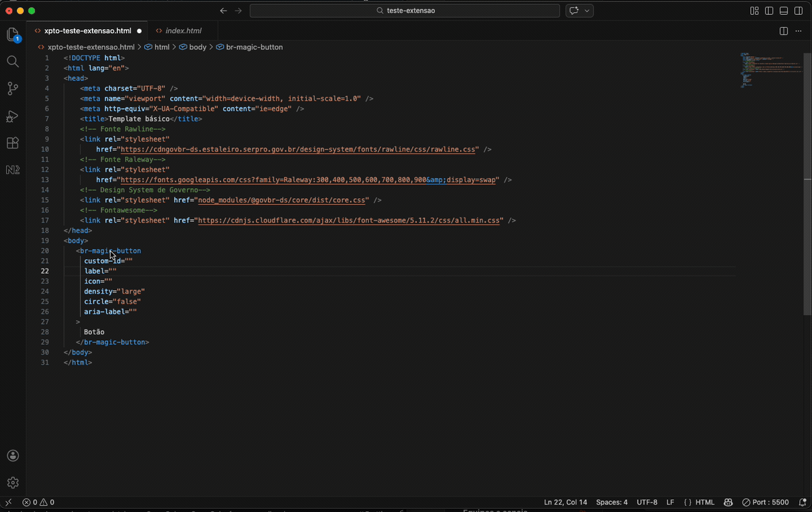812x512 pixels.
Task: Click the <!DOCTYPE html> line
Action: point(94,58)
